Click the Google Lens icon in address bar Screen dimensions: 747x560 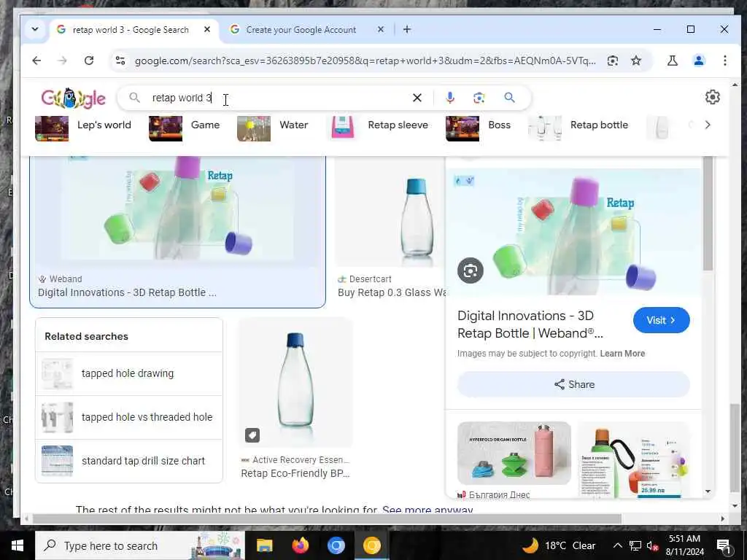[613, 61]
